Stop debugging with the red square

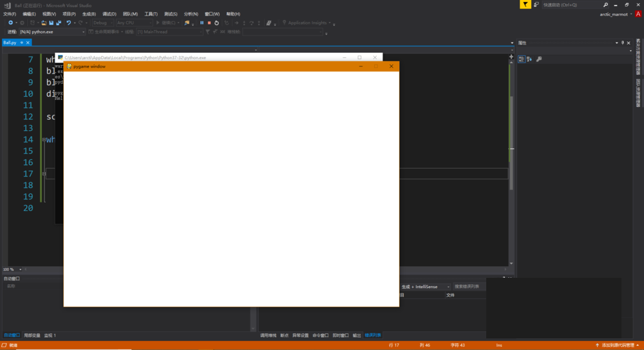[209, 23]
